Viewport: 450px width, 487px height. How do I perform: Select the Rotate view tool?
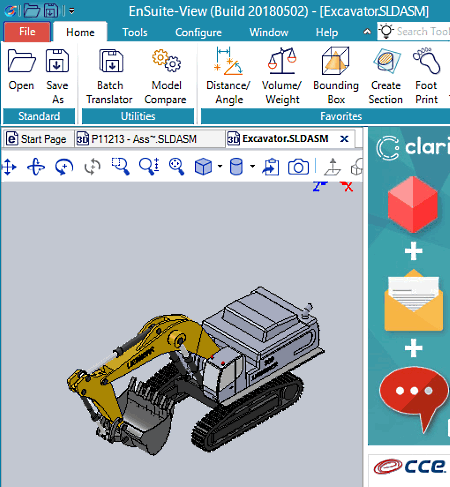pyautogui.click(x=36, y=166)
